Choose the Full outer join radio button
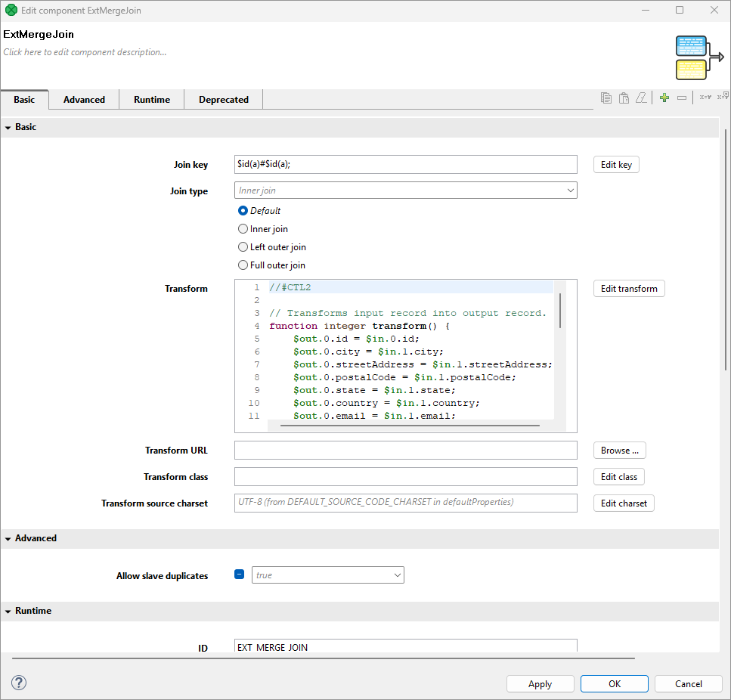731x700 pixels. (243, 265)
